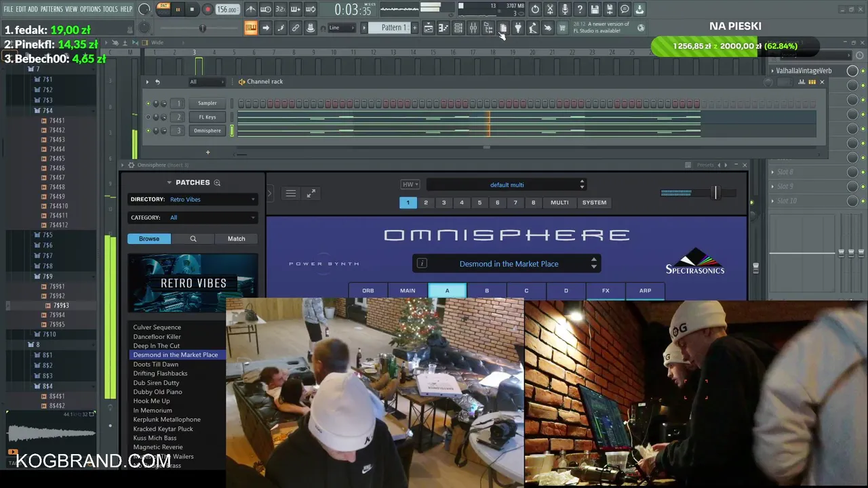This screenshot has height=488, width=868.
Task: Select part 2 in Omnisphere
Action: tap(426, 203)
